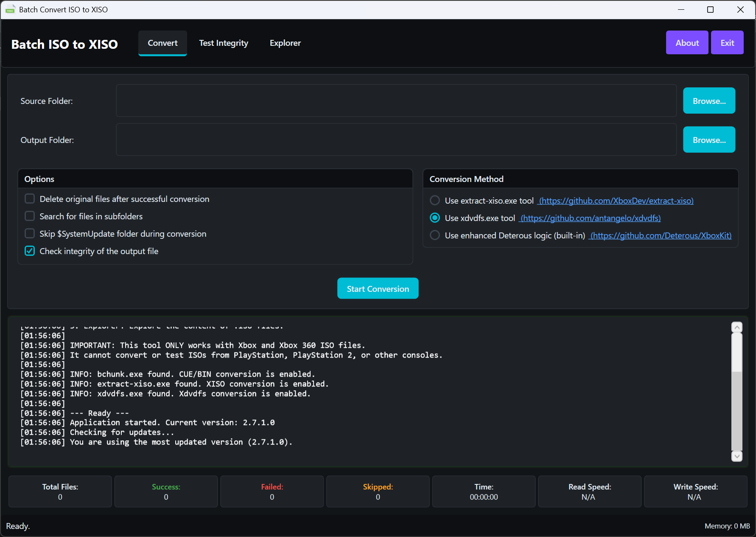The height and width of the screenshot is (537, 756).
Task: Open the Deterous/XboxKit GitHub link
Action: [x=661, y=235]
